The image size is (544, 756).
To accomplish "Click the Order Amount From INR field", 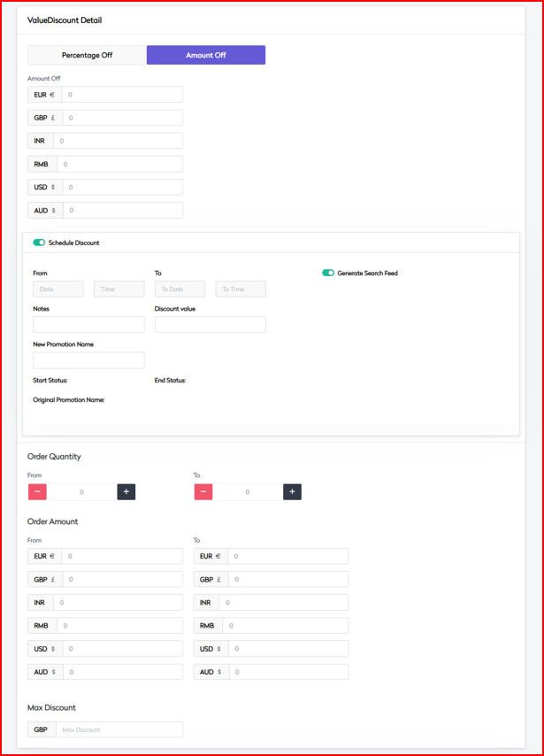I will [x=118, y=603].
